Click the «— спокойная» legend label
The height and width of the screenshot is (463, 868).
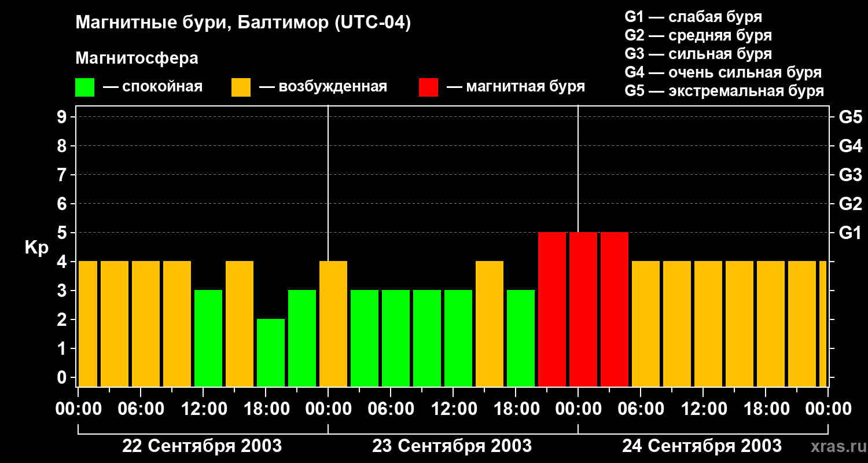click(x=153, y=87)
